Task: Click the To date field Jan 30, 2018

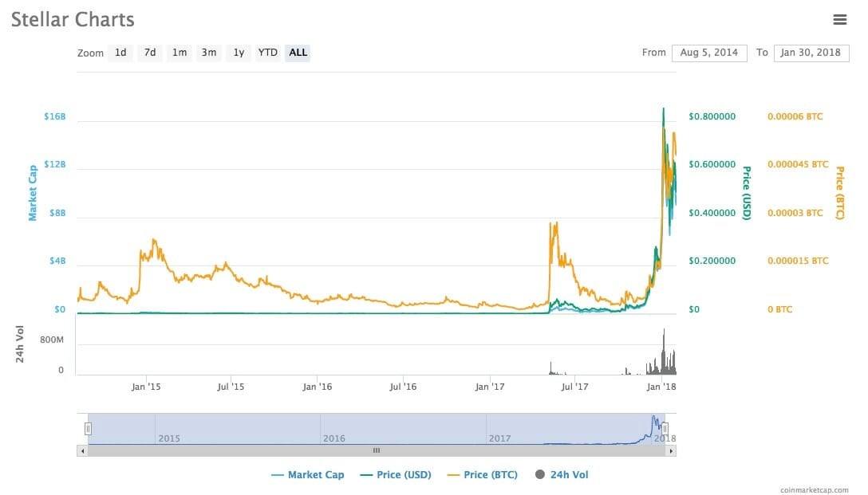Action: click(811, 53)
